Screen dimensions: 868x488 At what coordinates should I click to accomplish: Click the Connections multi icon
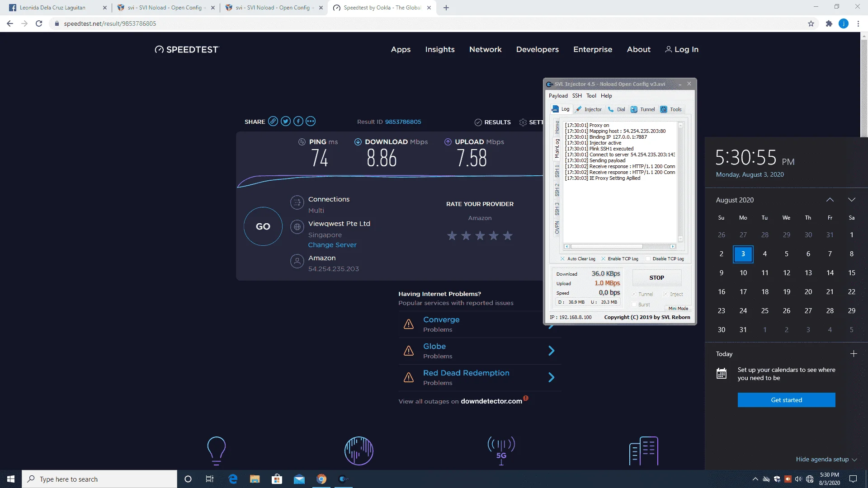(x=297, y=202)
